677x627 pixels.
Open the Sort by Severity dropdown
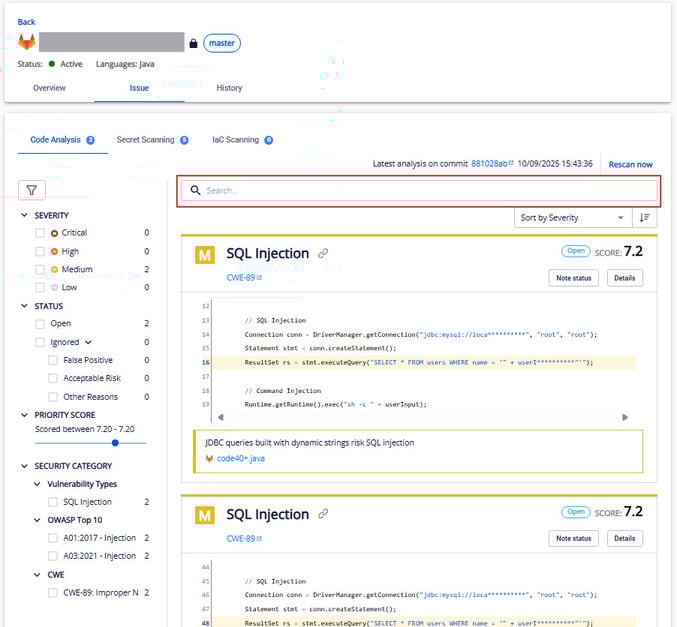(572, 217)
